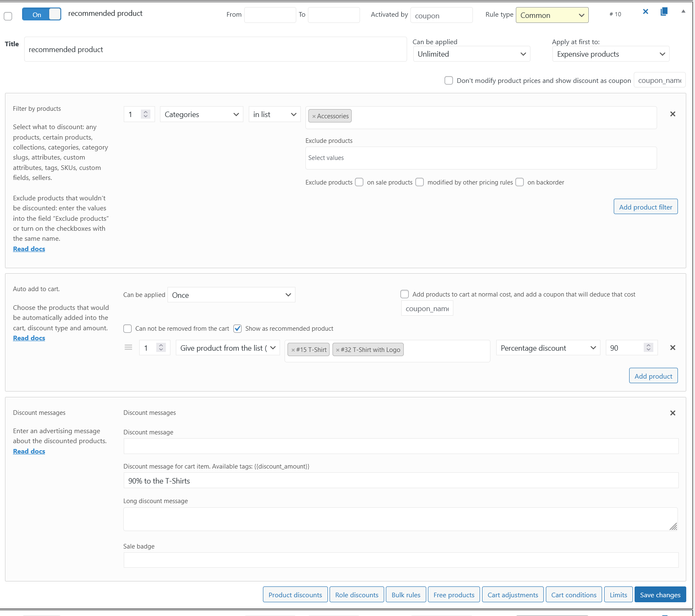This screenshot has width=695, height=616.
Task: Click the Discount message input field
Action: point(401,446)
